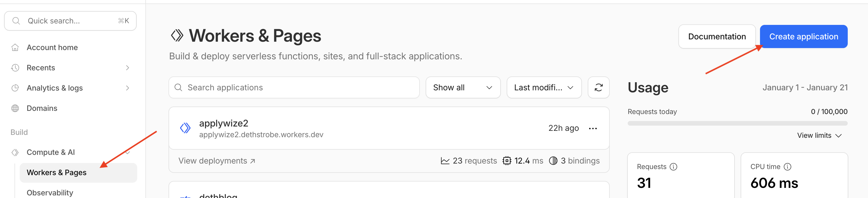Viewport: 868px width, 198px height.
Task: Select the Account home house icon
Action: click(15, 47)
